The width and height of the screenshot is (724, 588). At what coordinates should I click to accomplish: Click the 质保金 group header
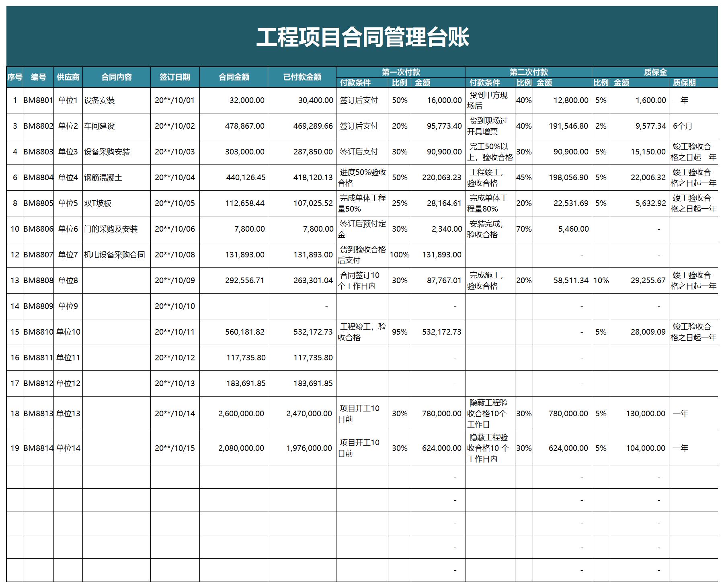pyautogui.click(x=655, y=72)
